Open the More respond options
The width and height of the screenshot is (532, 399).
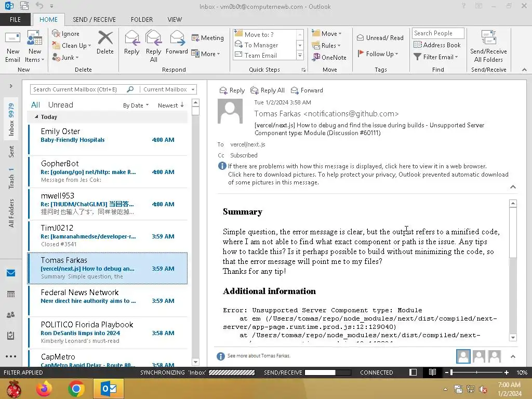point(206,54)
